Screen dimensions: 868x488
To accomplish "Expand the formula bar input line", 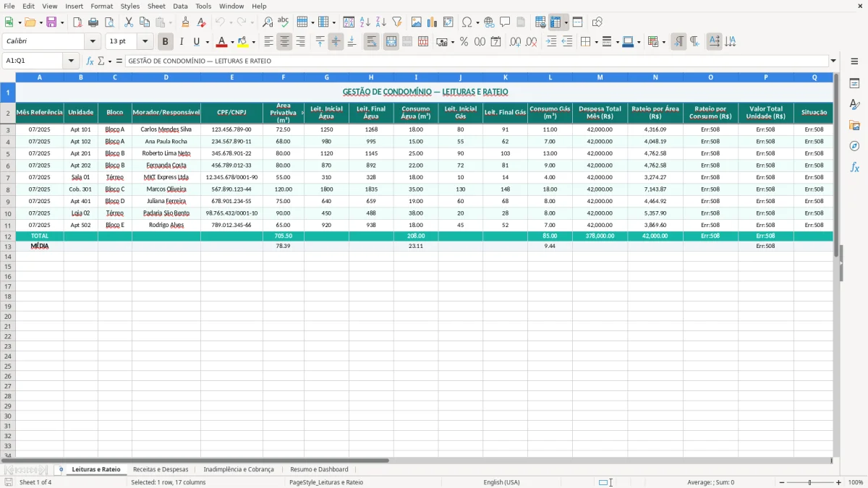I will 833,61.
